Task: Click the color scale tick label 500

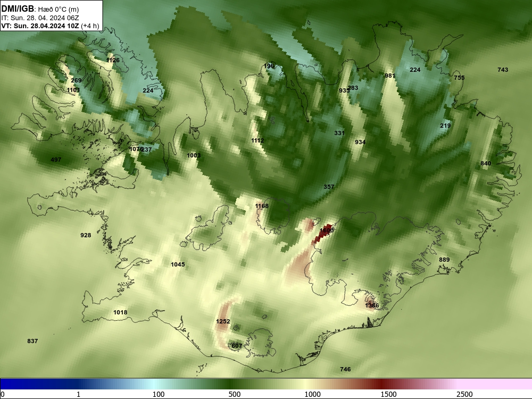Action: [235, 394]
